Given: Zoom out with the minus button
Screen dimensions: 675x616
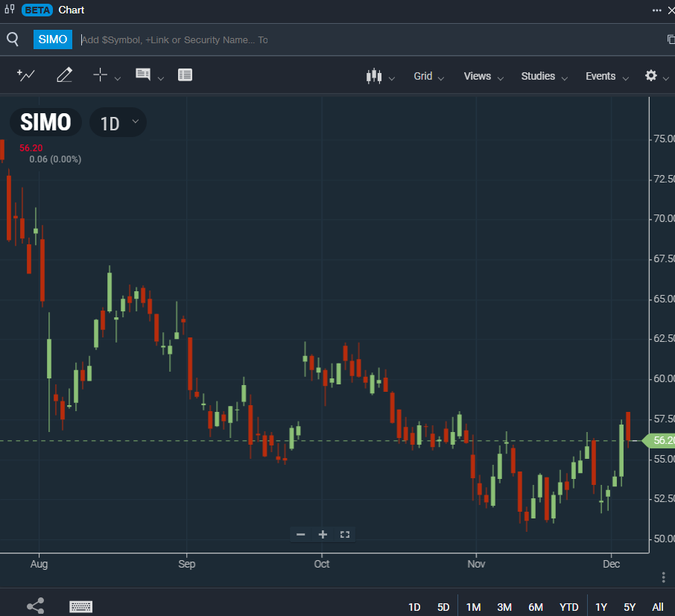Looking at the screenshot, I should click(301, 535).
